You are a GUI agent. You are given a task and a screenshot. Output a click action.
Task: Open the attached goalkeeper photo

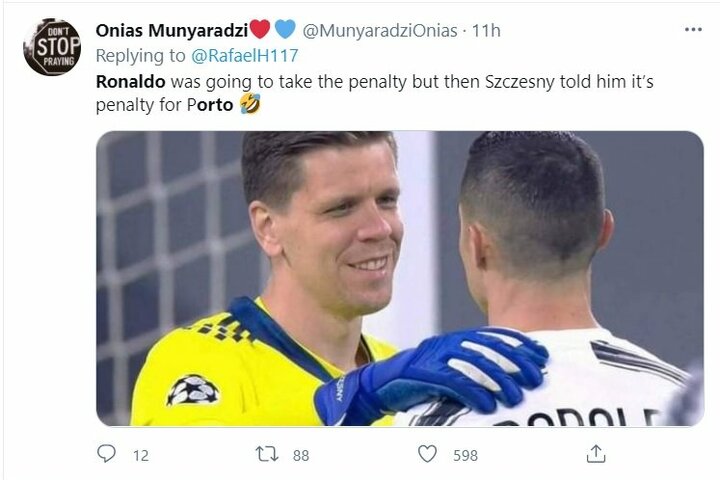pos(399,278)
